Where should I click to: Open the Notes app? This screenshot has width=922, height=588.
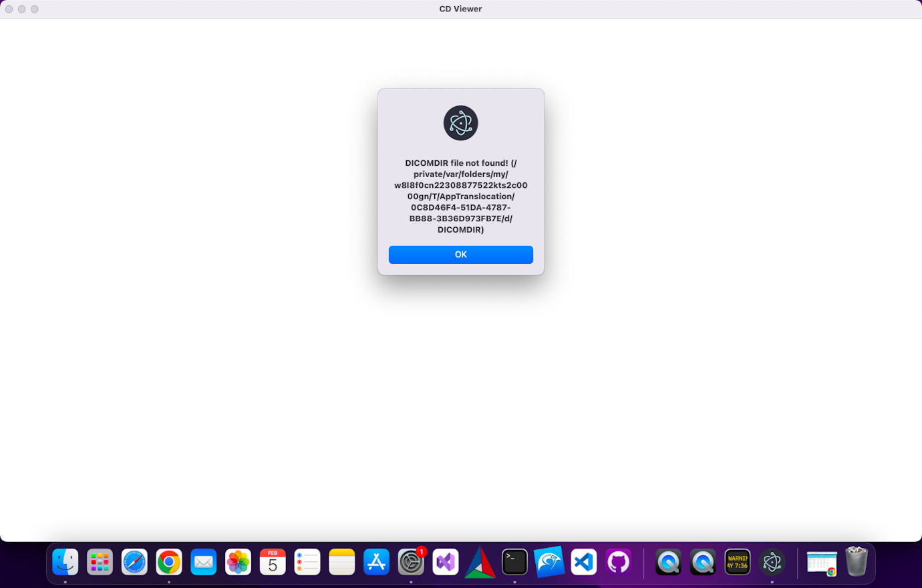pyautogui.click(x=341, y=562)
